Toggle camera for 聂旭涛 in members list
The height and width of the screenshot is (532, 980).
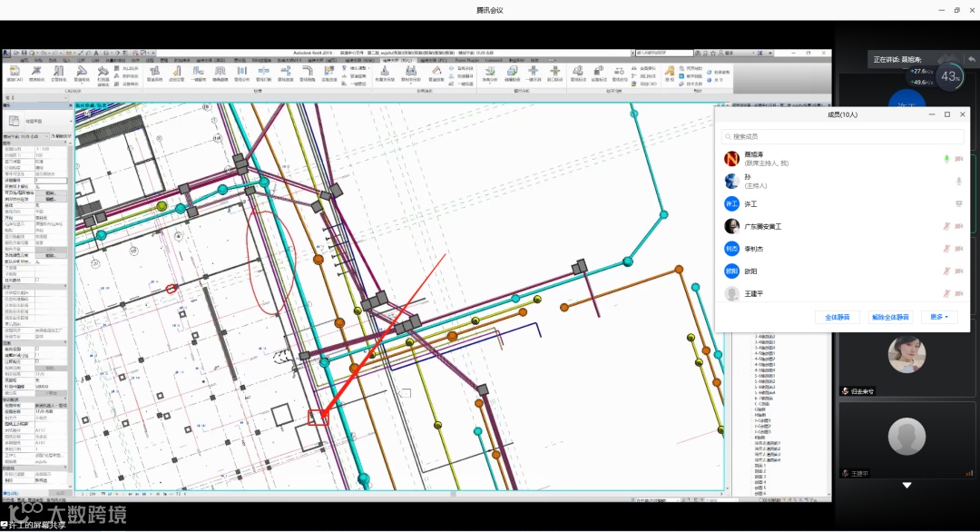point(959,159)
